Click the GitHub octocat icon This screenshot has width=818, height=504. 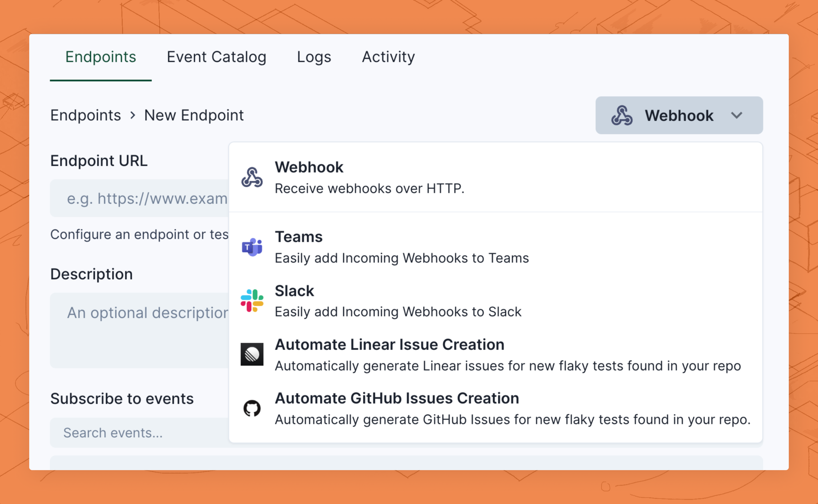click(252, 408)
